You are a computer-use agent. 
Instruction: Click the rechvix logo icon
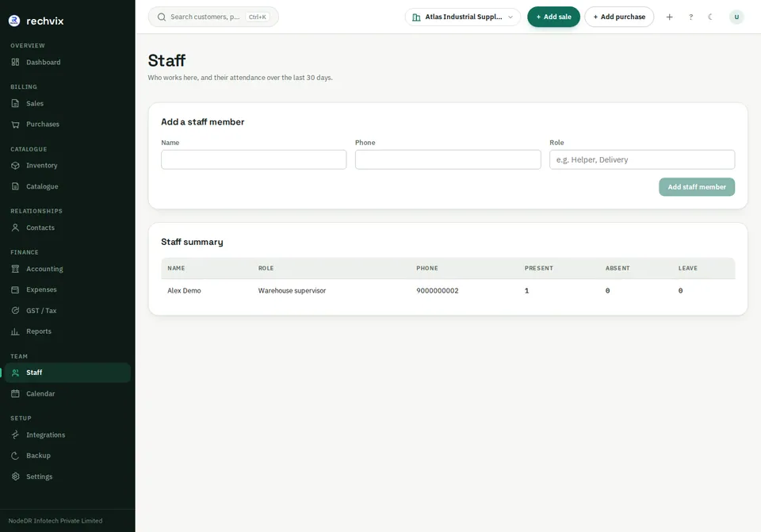tap(14, 21)
